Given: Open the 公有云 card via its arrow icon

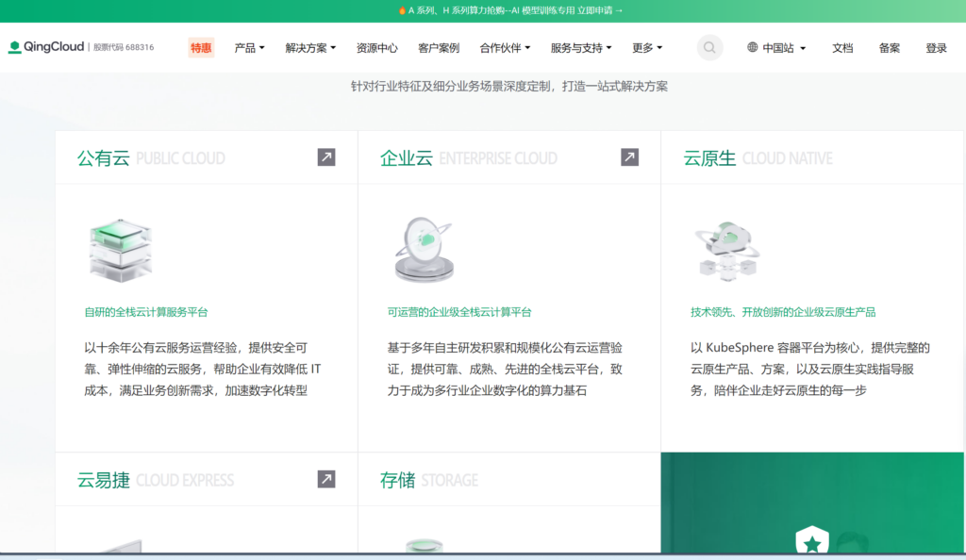Looking at the screenshot, I should point(325,157).
